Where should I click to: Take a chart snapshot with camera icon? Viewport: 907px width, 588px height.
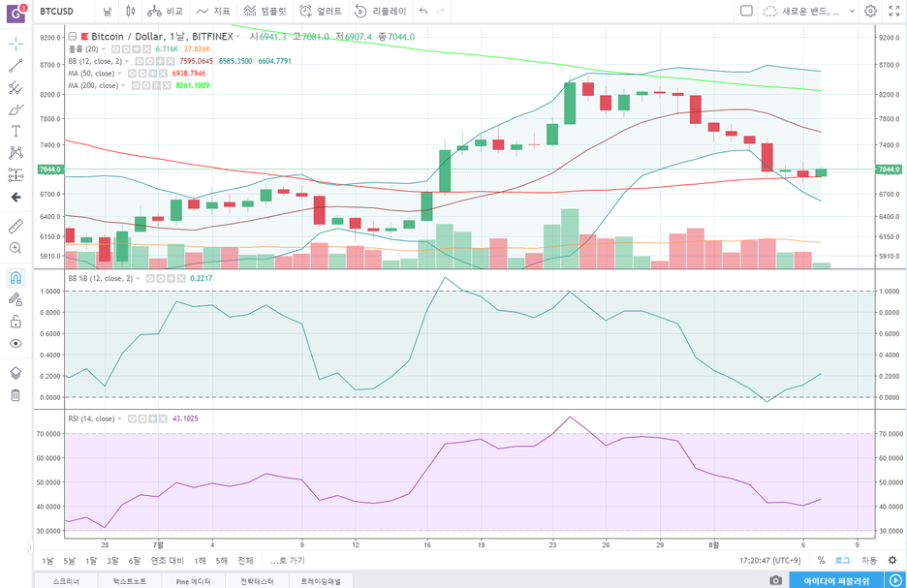click(775, 580)
